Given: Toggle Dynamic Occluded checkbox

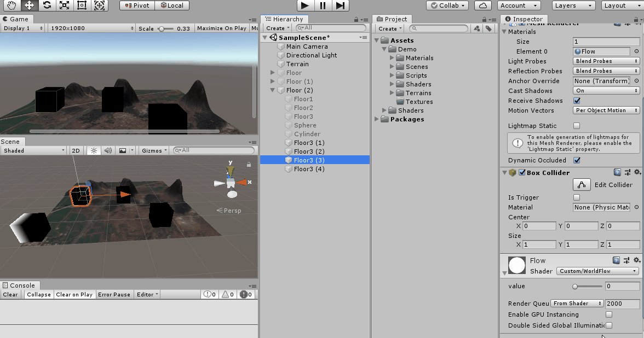Looking at the screenshot, I should [x=577, y=160].
